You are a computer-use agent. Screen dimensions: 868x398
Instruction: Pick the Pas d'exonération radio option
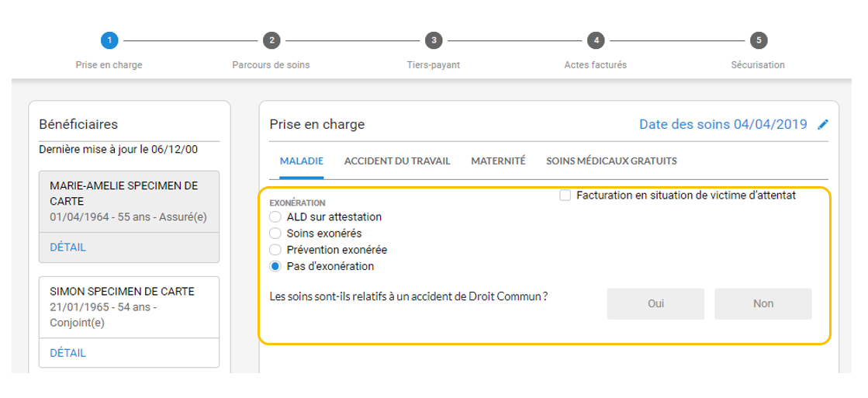point(274,266)
